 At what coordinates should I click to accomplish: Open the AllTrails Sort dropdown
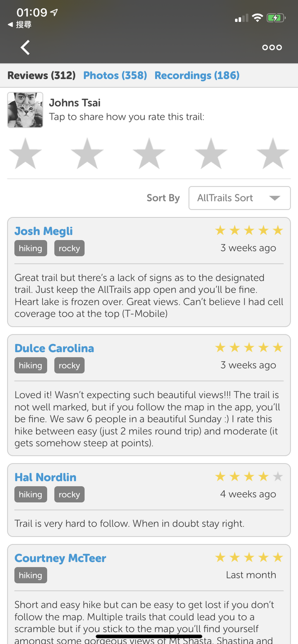coord(240,198)
